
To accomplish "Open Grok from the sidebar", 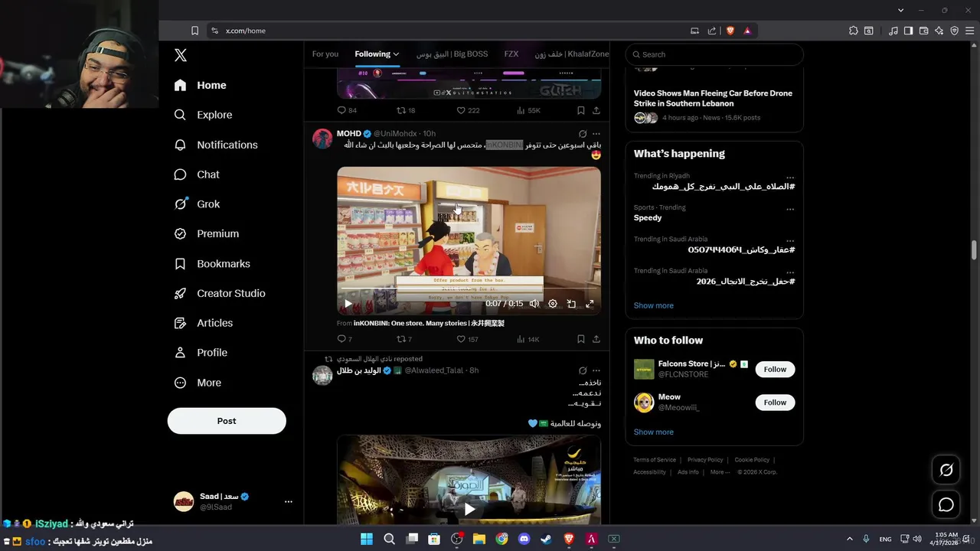I will pyautogui.click(x=197, y=204).
